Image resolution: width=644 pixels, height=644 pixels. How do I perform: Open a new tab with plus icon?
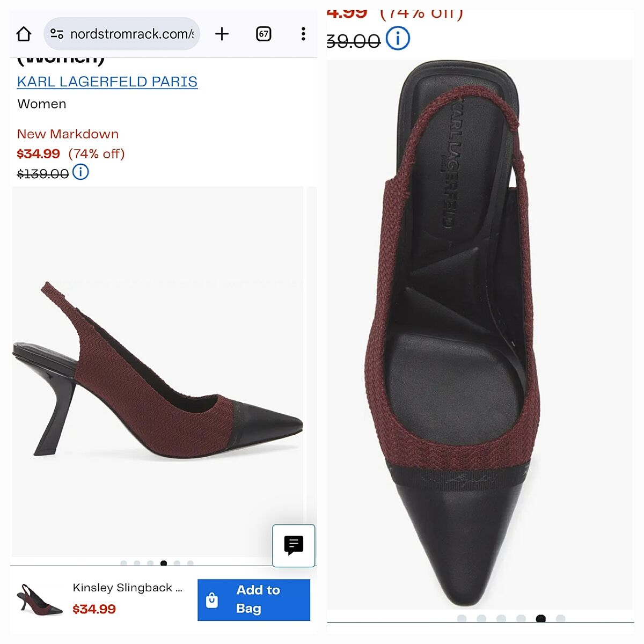click(222, 34)
